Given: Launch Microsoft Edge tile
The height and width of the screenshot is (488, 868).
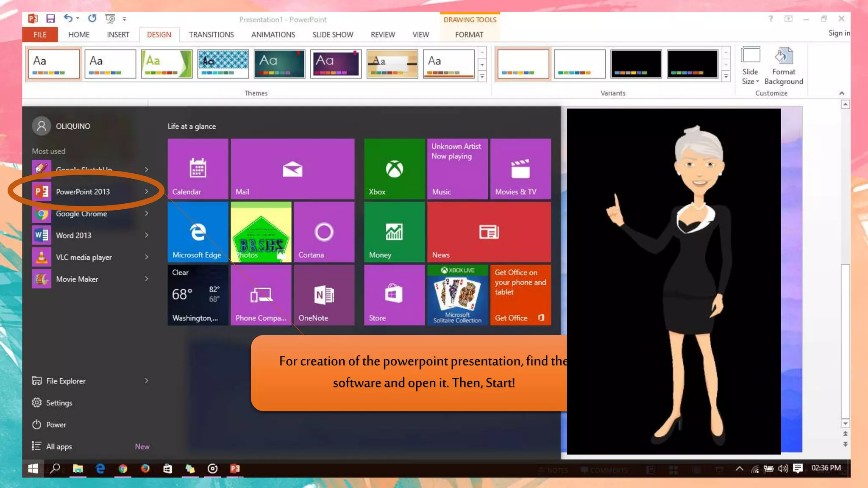Looking at the screenshot, I should coord(198,232).
